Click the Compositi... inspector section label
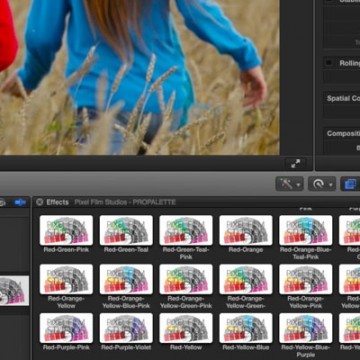 [343, 134]
